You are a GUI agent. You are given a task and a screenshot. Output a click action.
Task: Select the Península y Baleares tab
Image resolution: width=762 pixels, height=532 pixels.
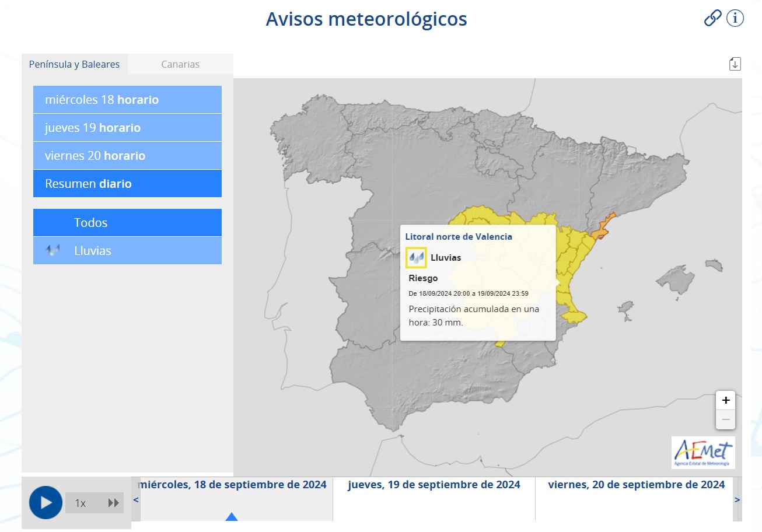pos(75,64)
